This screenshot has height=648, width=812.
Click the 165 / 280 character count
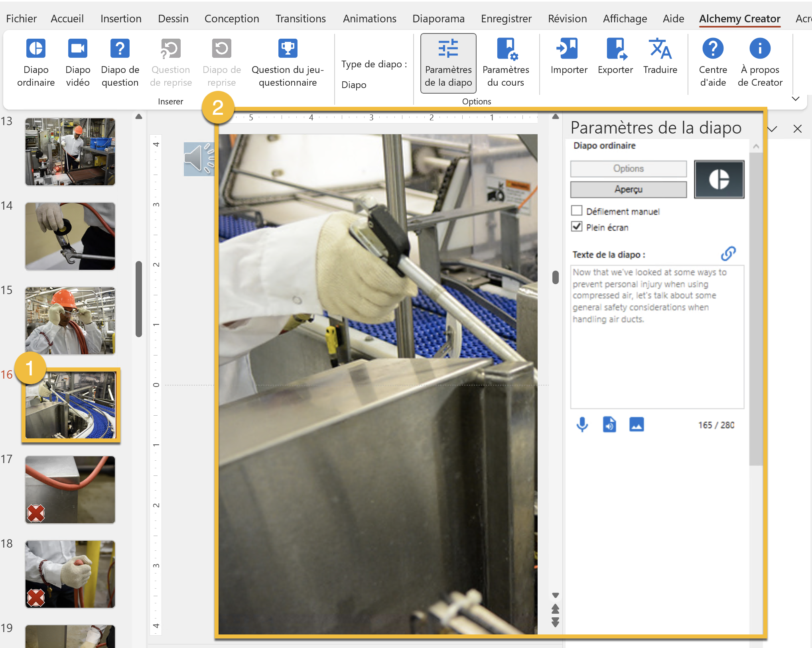[x=716, y=425]
